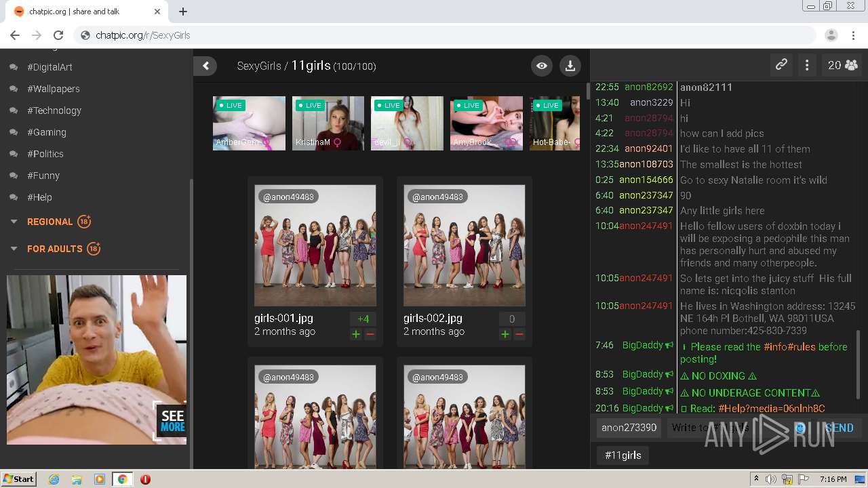Send the chat message with SEND
Image resolution: width=868 pixels, height=488 pixels.
point(839,428)
